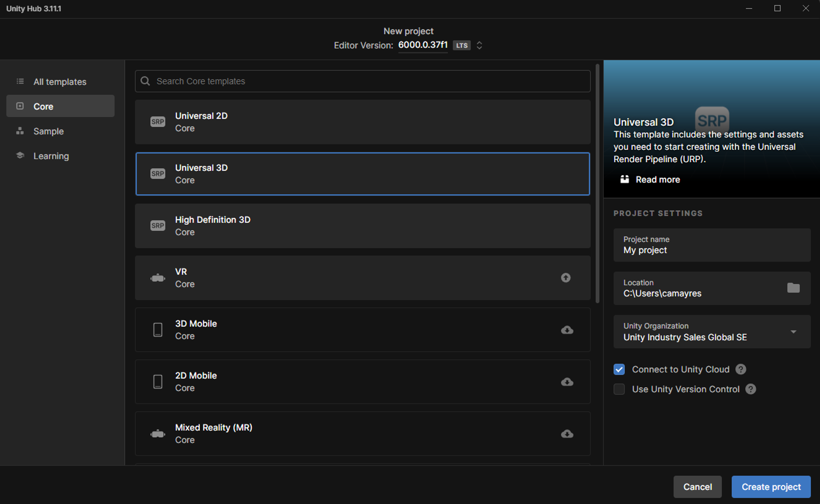Click the headset icon of VR template
The width and height of the screenshot is (820, 504).
(158, 278)
